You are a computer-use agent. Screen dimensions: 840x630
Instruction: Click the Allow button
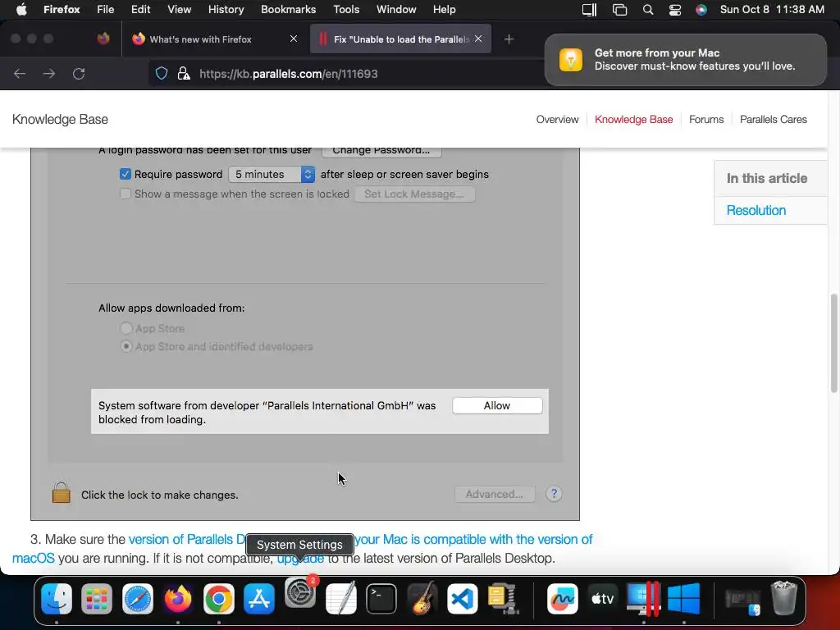tap(497, 405)
